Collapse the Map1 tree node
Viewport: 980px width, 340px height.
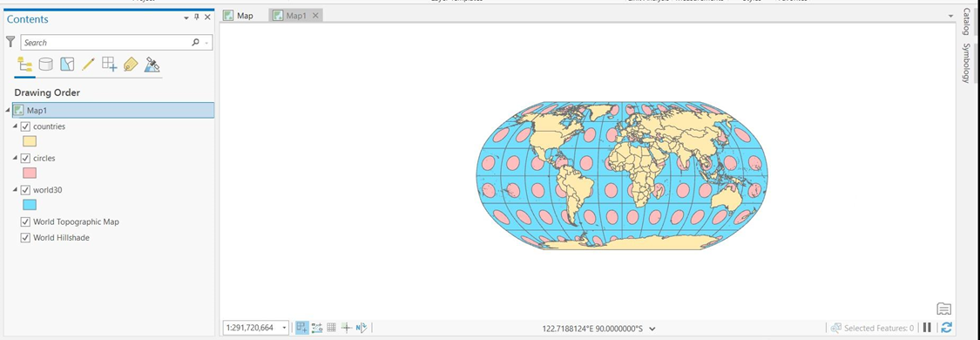click(x=8, y=111)
